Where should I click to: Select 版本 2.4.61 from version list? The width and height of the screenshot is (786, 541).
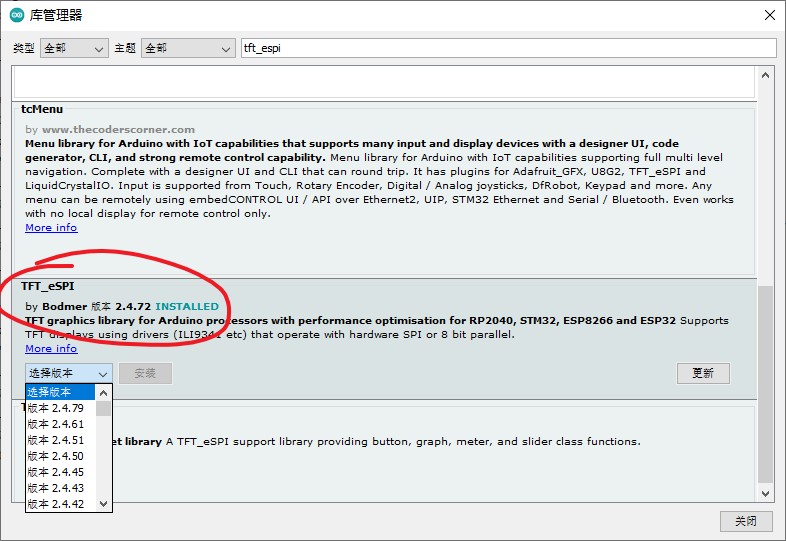[61, 424]
